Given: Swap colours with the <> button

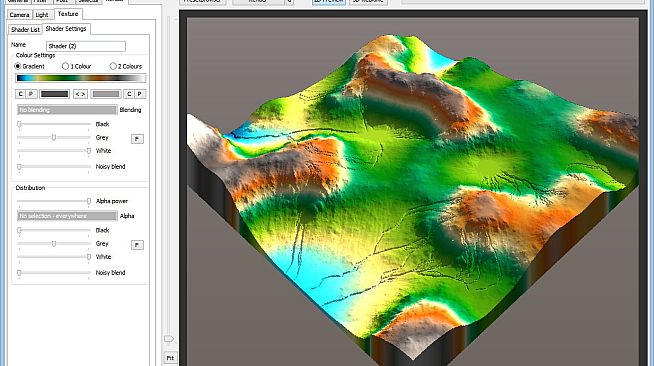Looking at the screenshot, I should click(x=80, y=94).
